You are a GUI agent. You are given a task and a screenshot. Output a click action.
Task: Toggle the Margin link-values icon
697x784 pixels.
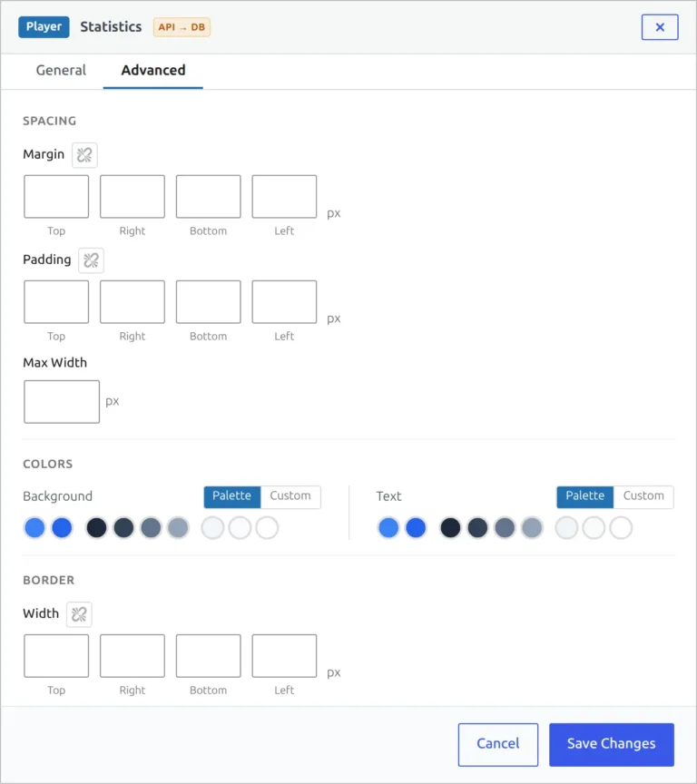(x=84, y=155)
